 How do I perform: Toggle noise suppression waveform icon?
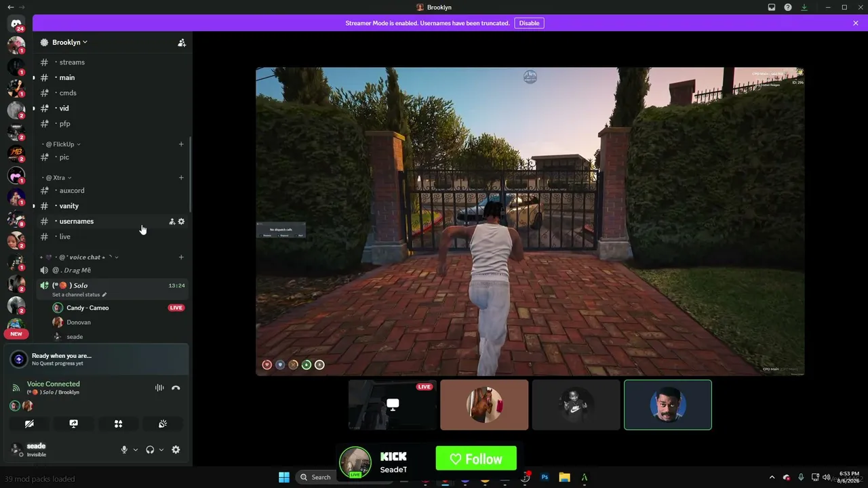coord(159,388)
